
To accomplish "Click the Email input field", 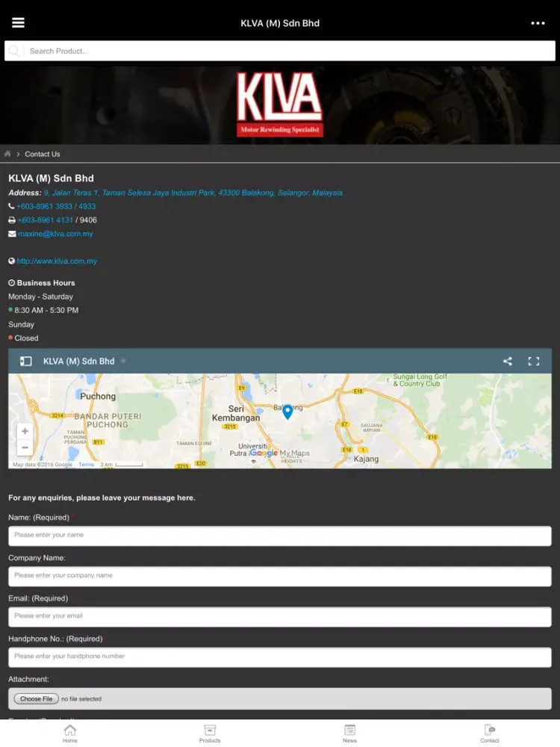I will tap(280, 617).
